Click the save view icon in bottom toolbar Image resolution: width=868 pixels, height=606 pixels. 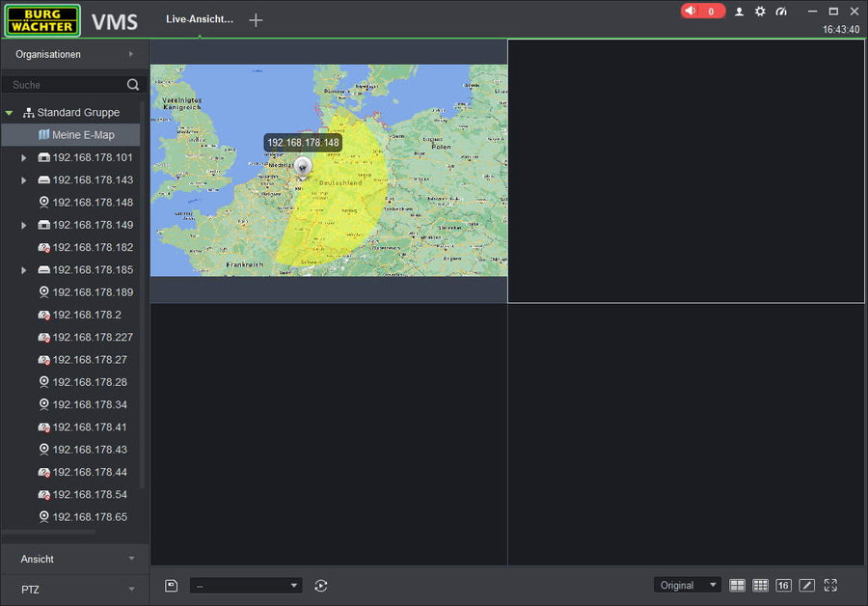(x=171, y=586)
